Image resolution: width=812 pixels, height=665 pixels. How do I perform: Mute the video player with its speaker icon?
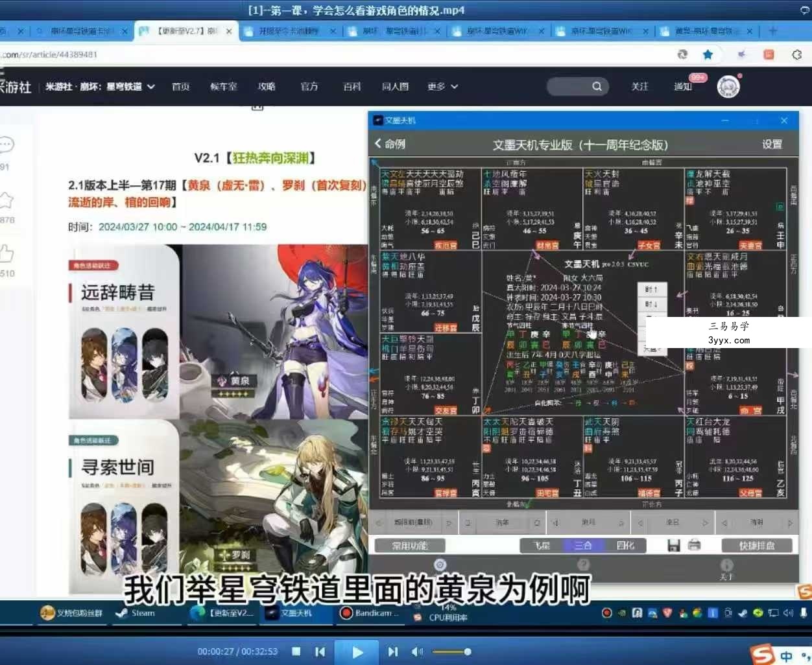coord(418,651)
